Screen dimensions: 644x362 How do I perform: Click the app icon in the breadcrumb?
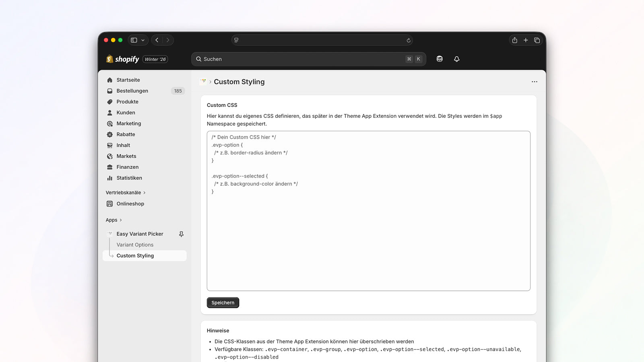204,81
